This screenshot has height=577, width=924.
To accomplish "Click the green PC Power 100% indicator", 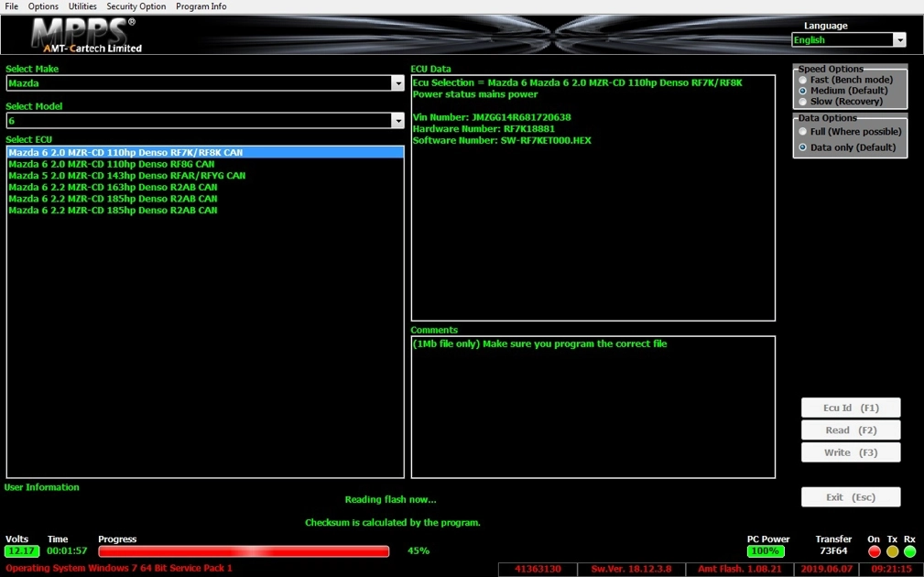I will point(766,551).
